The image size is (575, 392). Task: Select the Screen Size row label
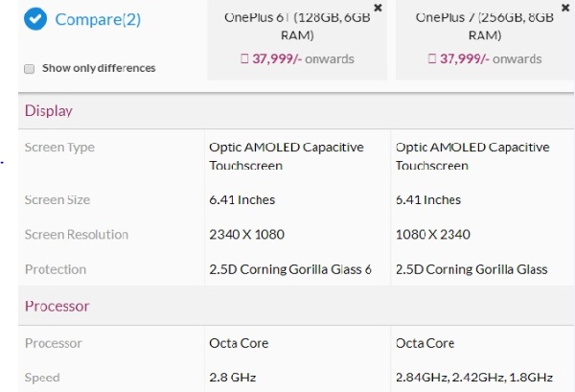(x=57, y=200)
